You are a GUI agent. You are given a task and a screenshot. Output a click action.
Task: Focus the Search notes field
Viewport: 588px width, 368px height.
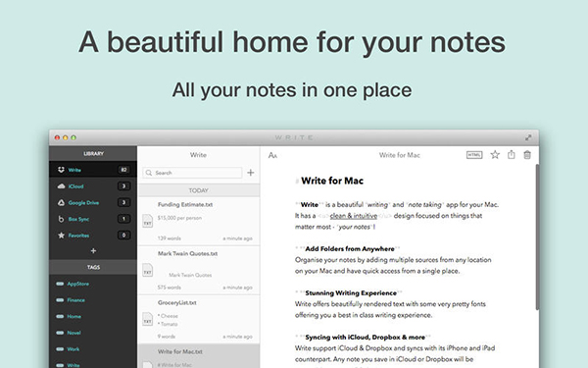tap(192, 173)
